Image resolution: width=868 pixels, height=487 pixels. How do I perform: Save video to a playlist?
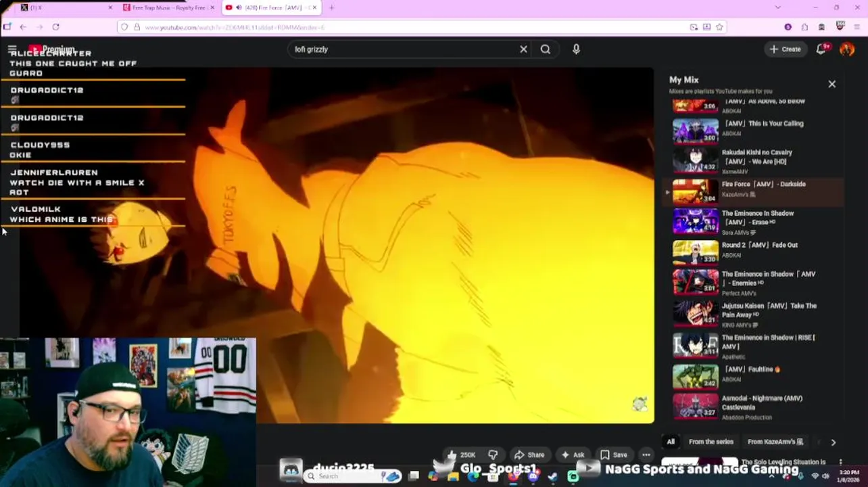(x=614, y=455)
